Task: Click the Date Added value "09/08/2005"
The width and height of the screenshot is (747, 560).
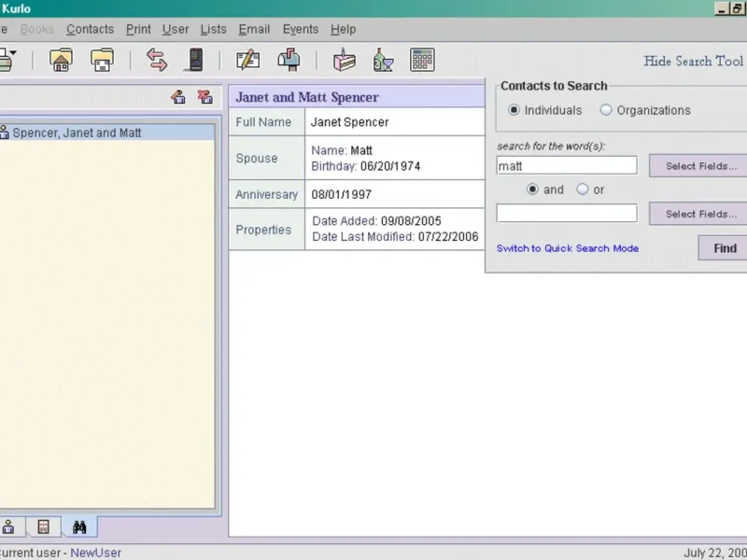Action: pos(411,221)
